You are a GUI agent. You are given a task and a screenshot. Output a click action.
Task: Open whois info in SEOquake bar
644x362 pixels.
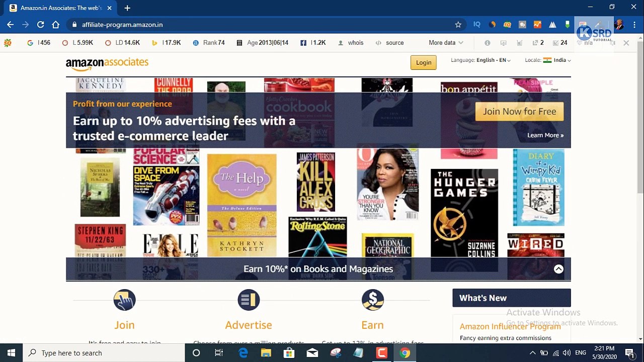coord(351,43)
